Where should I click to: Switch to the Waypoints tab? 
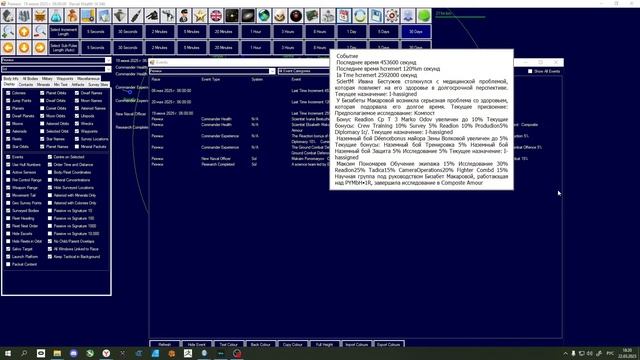coord(65,78)
